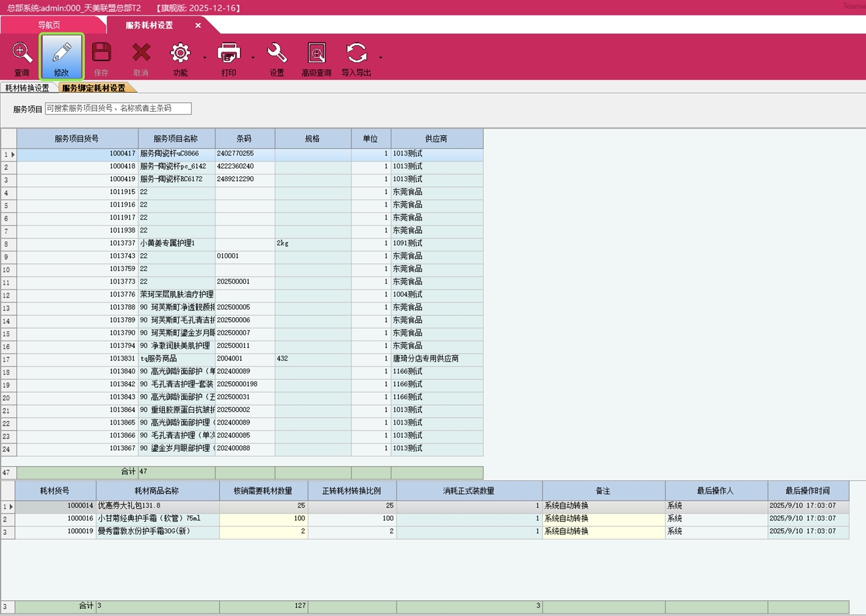Screen dimensions: 866x616
Task: Expand the dropdown arrow beside 打印
Action: coord(253,58)
